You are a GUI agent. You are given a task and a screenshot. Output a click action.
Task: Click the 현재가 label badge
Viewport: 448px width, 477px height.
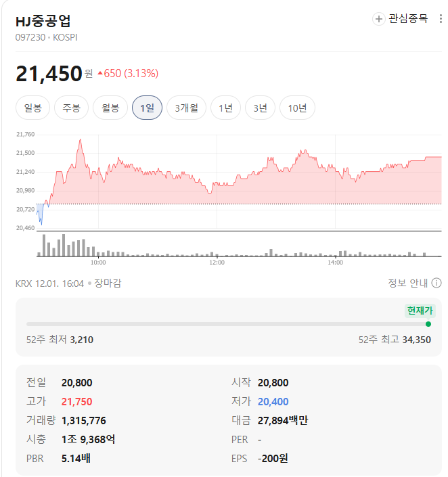click(x=420, y=311)
